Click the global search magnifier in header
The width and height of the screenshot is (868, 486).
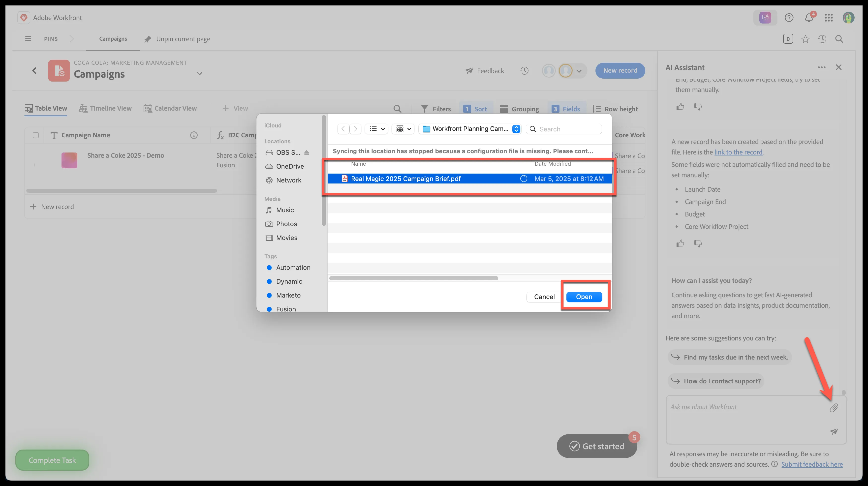pos(839,39)
